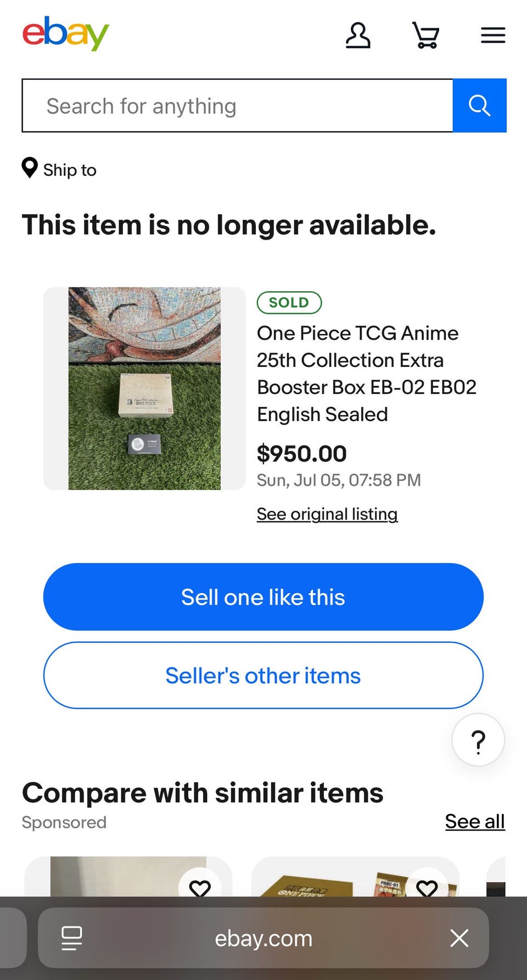Tap Sell one like this button
The width and height of the screenshot is (527, 980).
pos(263,597)
